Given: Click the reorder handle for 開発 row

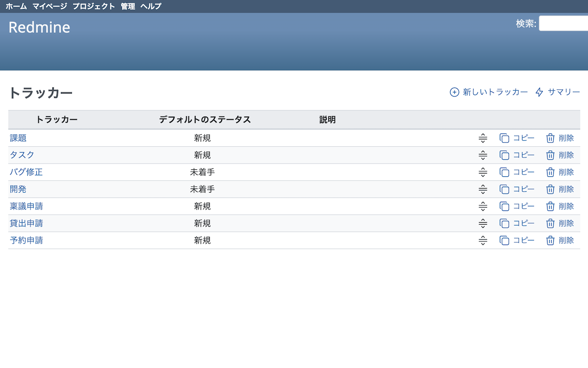Looking at the screenshot, I should [x=483, y=189].
